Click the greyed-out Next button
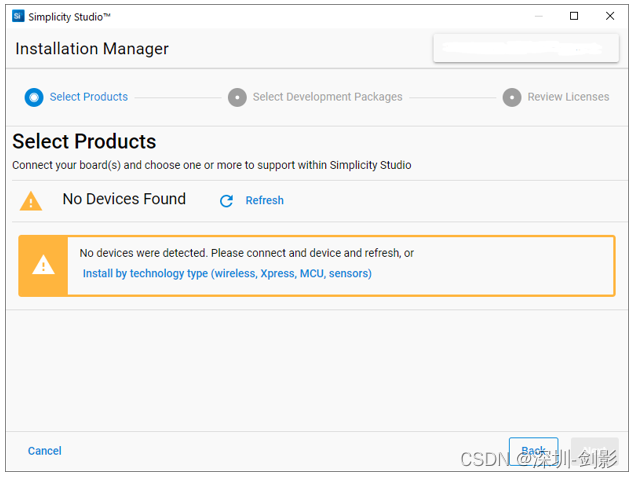The width and height of the screenshot is (633, 478). coord(594,451)
